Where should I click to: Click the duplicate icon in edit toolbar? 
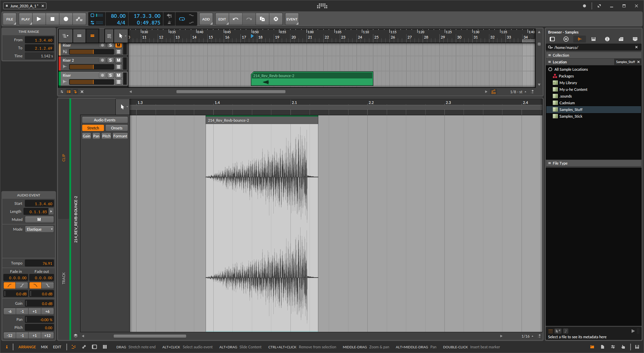click(x=262, y=19)
